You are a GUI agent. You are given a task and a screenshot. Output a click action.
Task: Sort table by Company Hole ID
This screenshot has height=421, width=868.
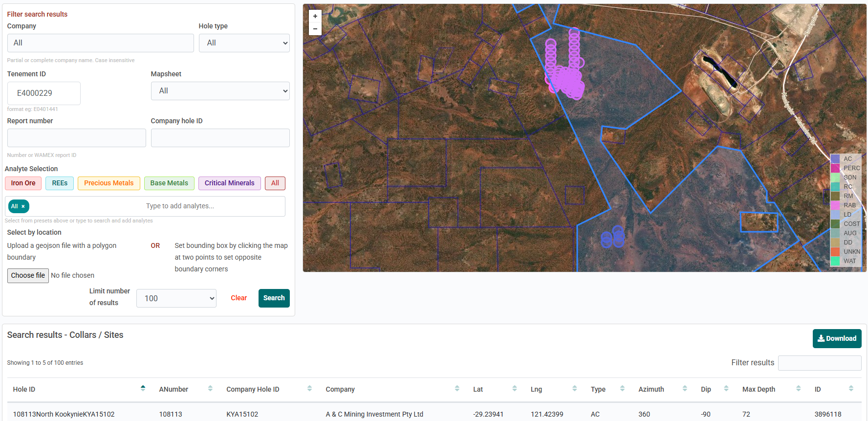click(x=309, y=388)
